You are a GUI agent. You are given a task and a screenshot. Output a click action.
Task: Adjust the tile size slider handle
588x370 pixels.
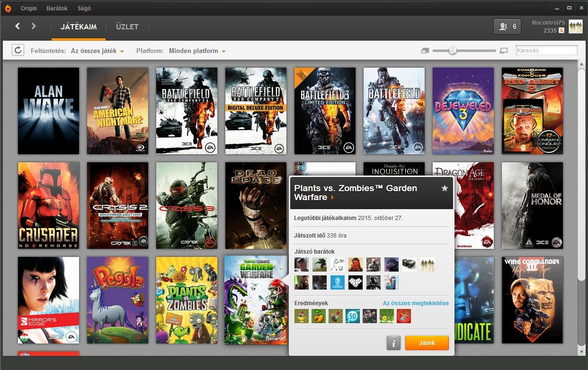coord(453,50)
